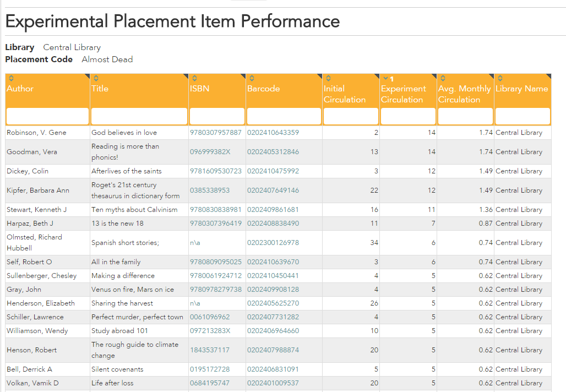
Task: Open Barcode column corner menu triangle
Action: [x=319, y=76]
